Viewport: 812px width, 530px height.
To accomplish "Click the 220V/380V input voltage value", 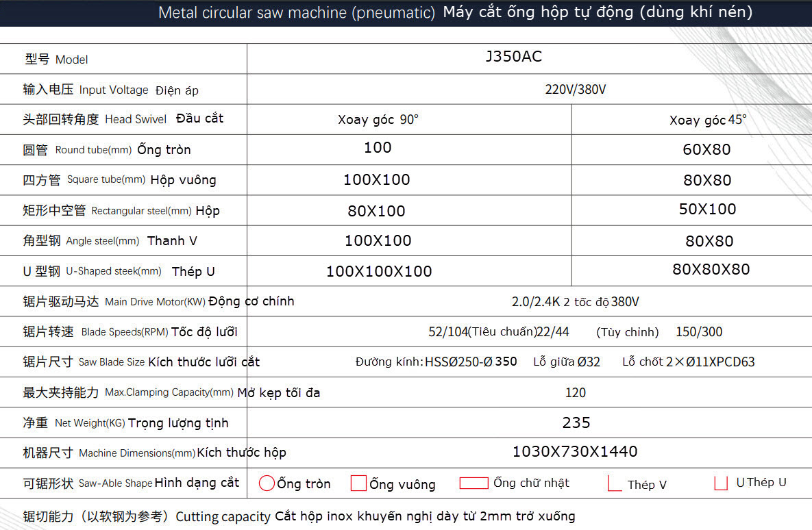I will coord(576,90).
